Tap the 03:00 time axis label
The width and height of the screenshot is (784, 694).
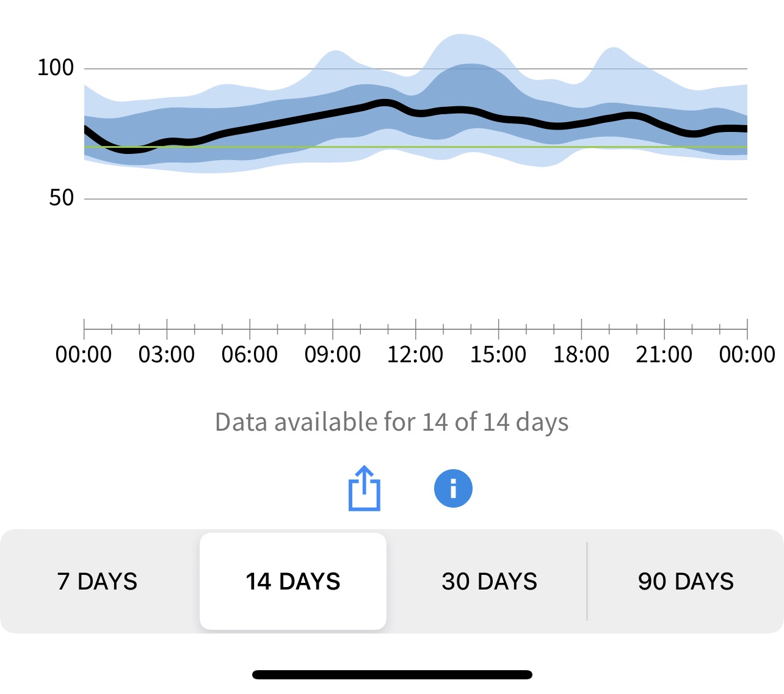(167, 354)
